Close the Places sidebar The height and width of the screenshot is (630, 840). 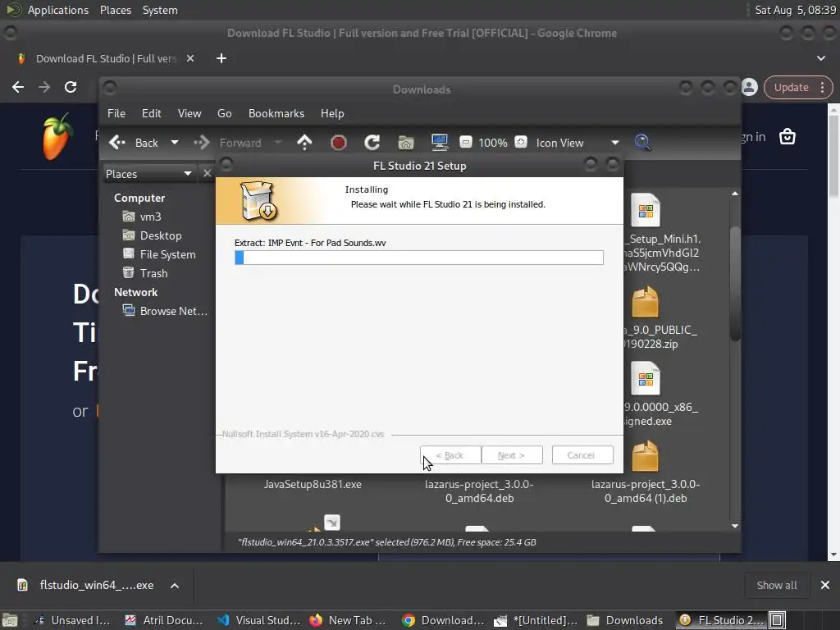[208, 174]
